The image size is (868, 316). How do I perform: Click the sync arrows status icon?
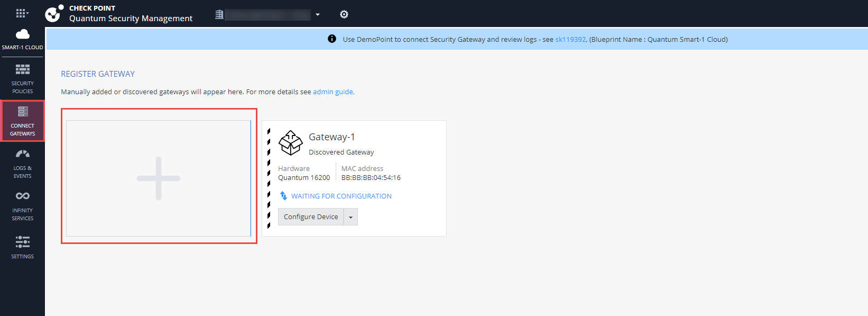[283, 196]
